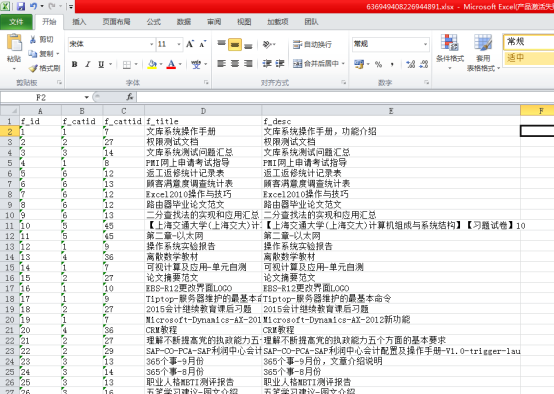Open the font size dropdown
This screenshot has width=554, height=394.
pos(179,44)
